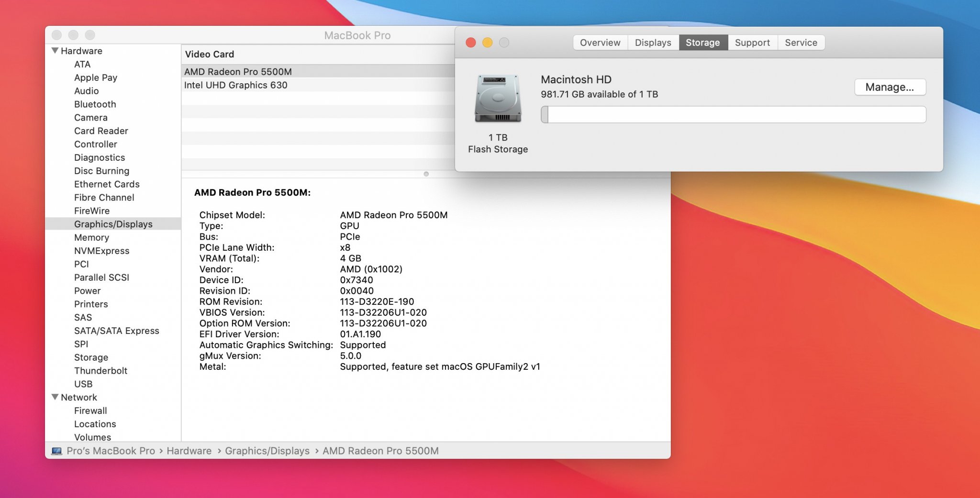Select Parallel SCSI in the sidebar

[x=101, y=277]
